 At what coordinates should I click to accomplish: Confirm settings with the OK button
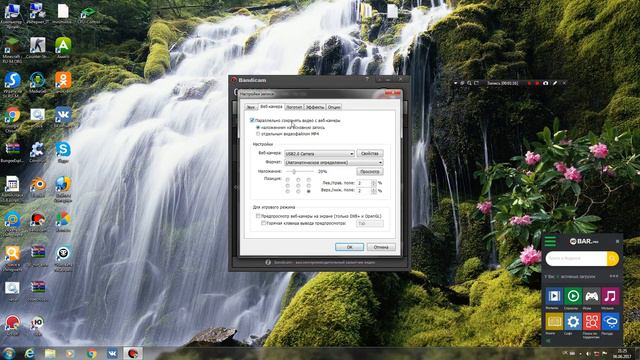(x=349, y=247)
